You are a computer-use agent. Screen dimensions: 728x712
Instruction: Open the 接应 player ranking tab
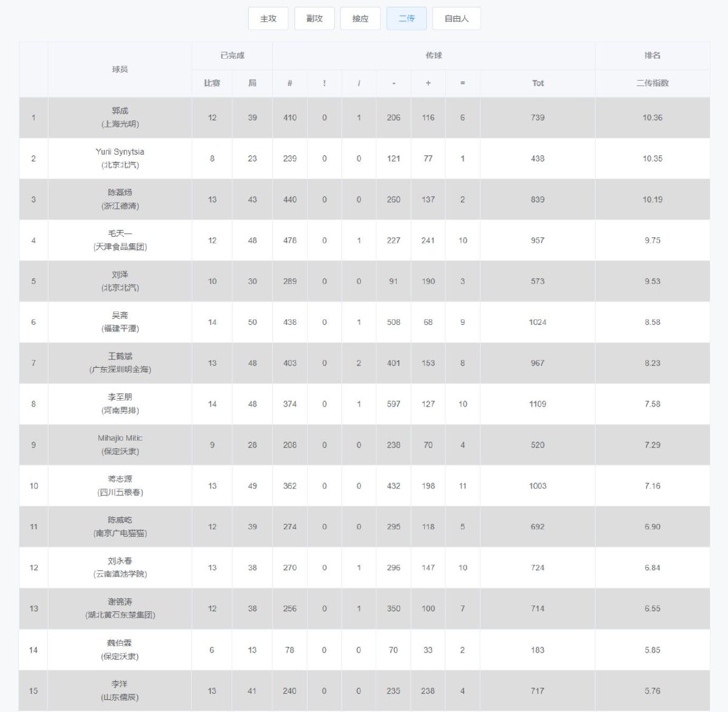pyautogui.click(x=360, y=18)
